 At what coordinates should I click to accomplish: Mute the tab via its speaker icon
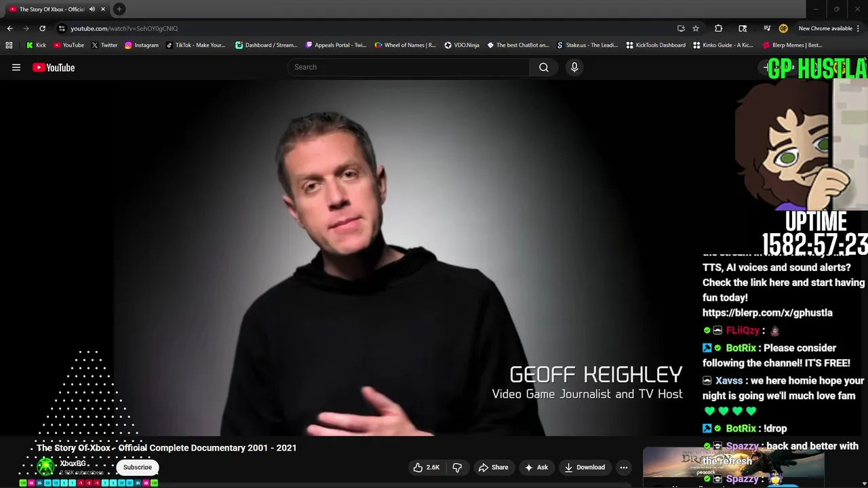(92, 9)
